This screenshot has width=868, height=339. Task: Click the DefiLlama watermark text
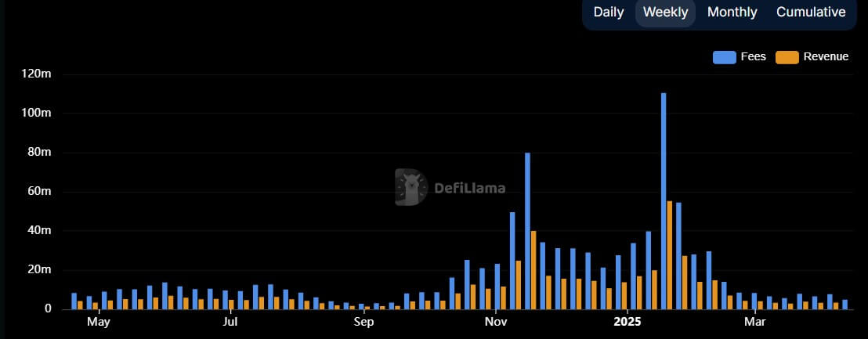coord(469,189)
